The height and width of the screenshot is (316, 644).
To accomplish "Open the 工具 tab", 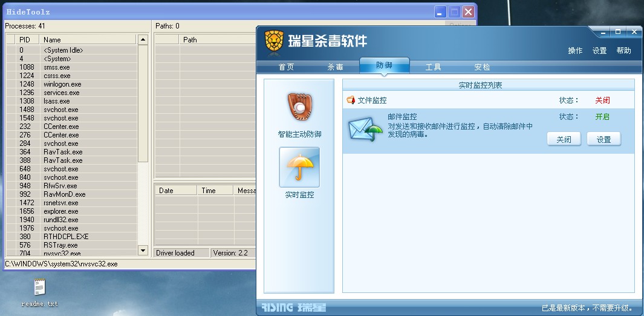I will (434, 67).
